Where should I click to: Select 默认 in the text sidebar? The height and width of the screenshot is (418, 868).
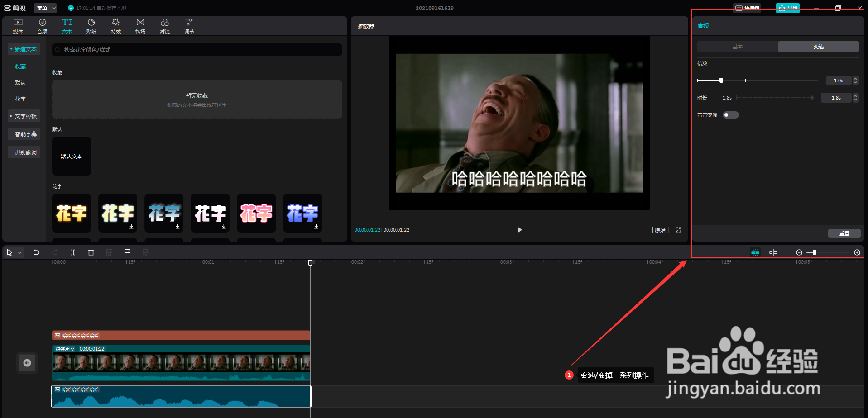point(20,83)
